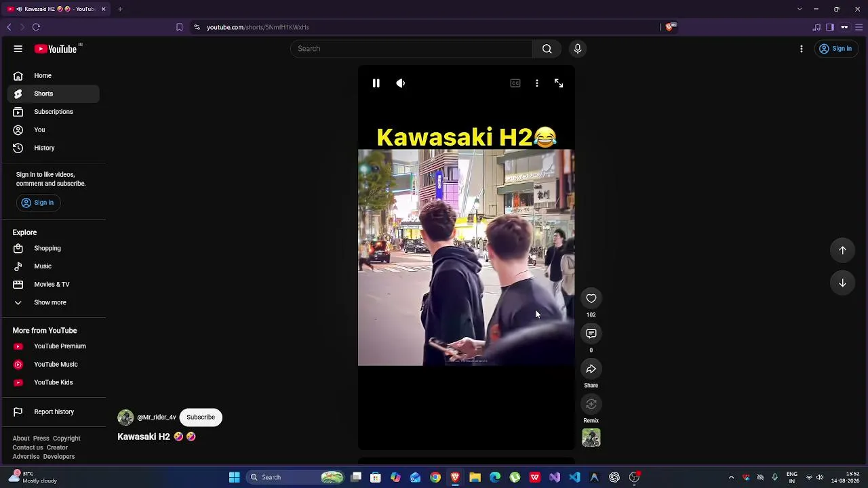Open YouTube Kids link
The width and height of the screenshot is (868, 488).
[53, 383]
